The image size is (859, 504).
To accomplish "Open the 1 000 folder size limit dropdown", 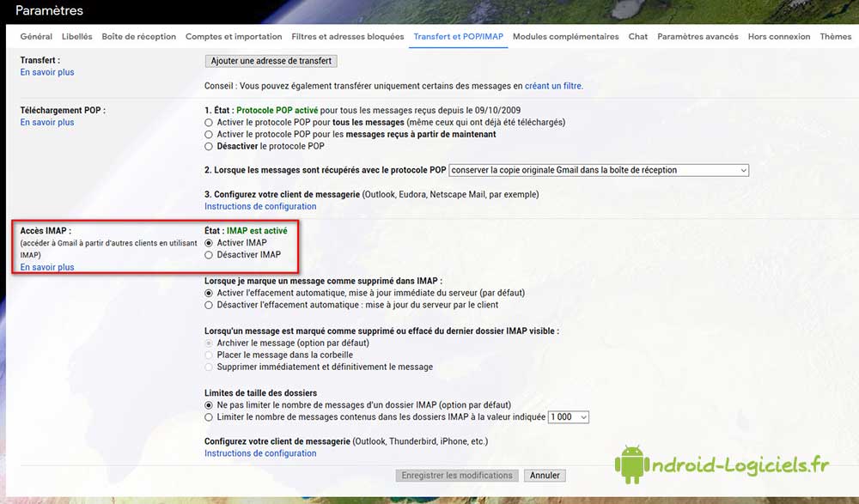I will pyautogui.click(x=569, y=417).
